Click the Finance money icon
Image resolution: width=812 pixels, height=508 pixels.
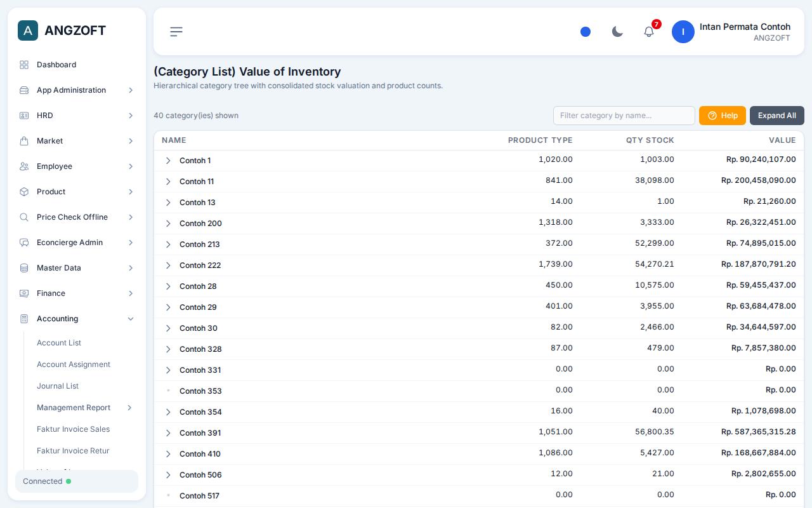pos(24,293)
